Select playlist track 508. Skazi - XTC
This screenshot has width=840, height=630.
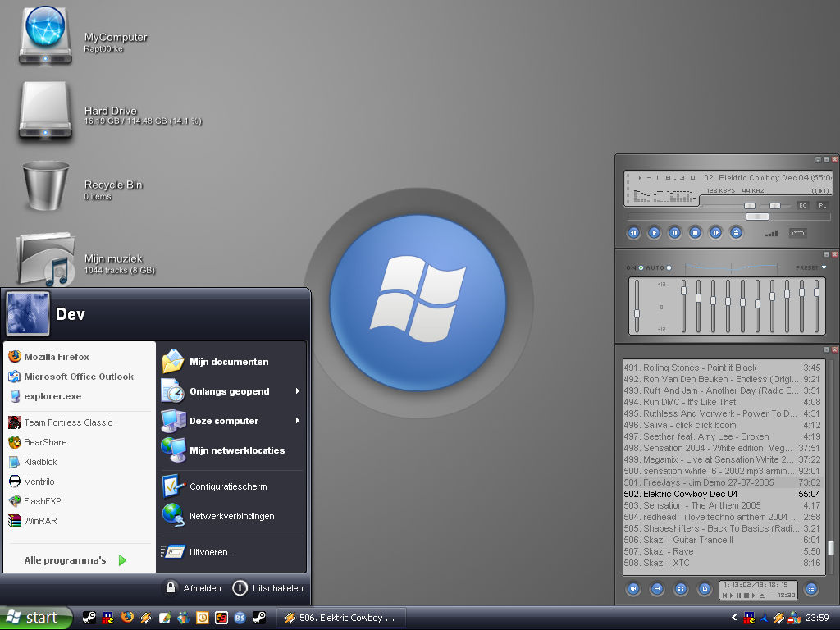(x=722, y=563)
